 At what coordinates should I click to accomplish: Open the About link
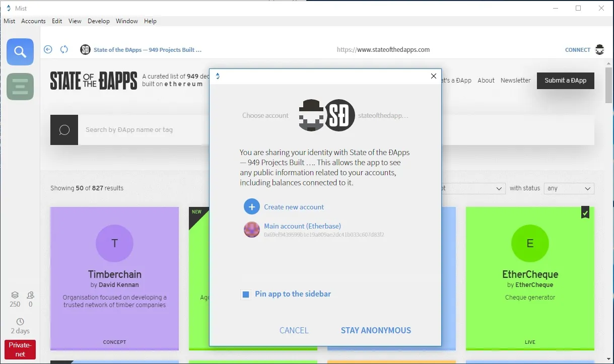pos(486,81)
